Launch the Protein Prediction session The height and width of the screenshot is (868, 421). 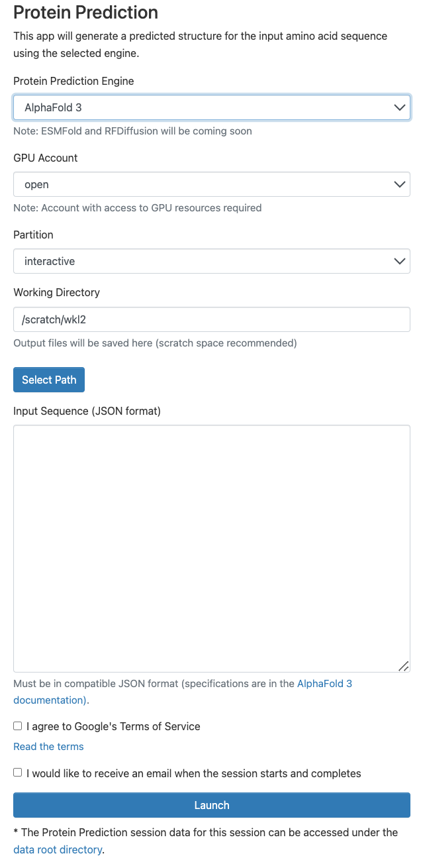pyautogui.click(x=212, y=805)
